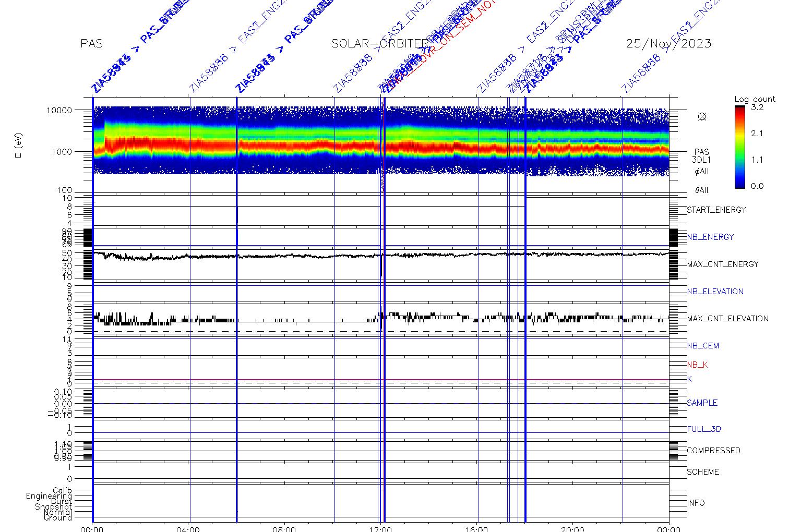Click the START_ENERGY panel label
Screen dimensions: 789x532
pos(716,210)
